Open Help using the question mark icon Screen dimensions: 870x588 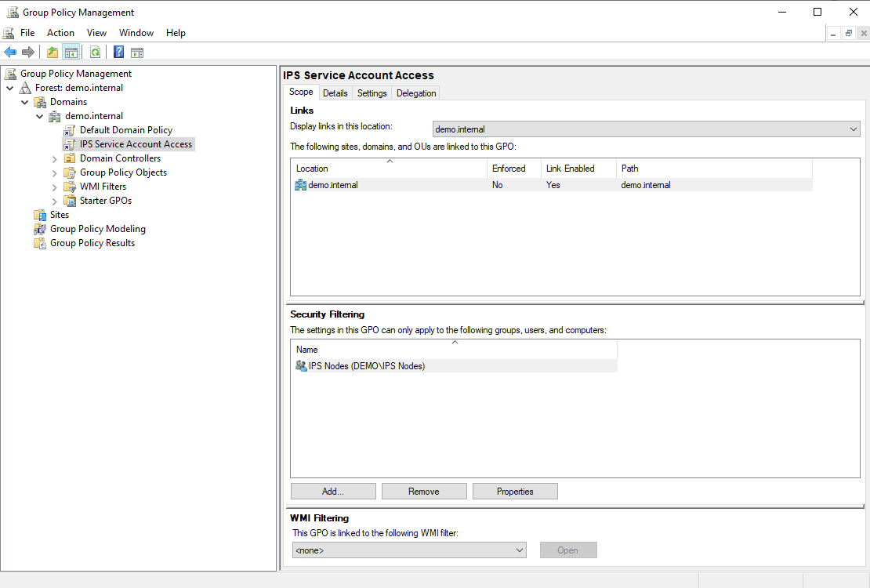coord(118,52)
